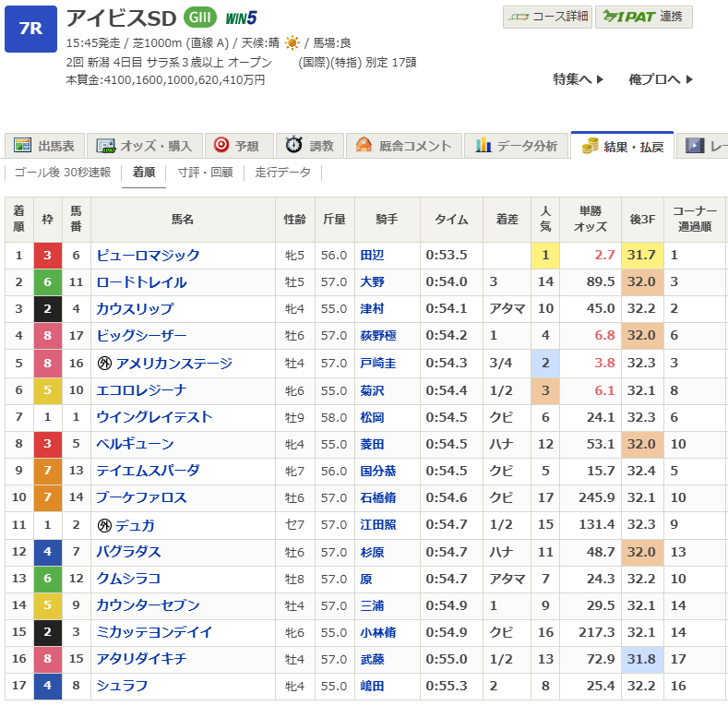728x706 pixels.
Task: Open horse バグラダス
Action: (x=128, y=551)
